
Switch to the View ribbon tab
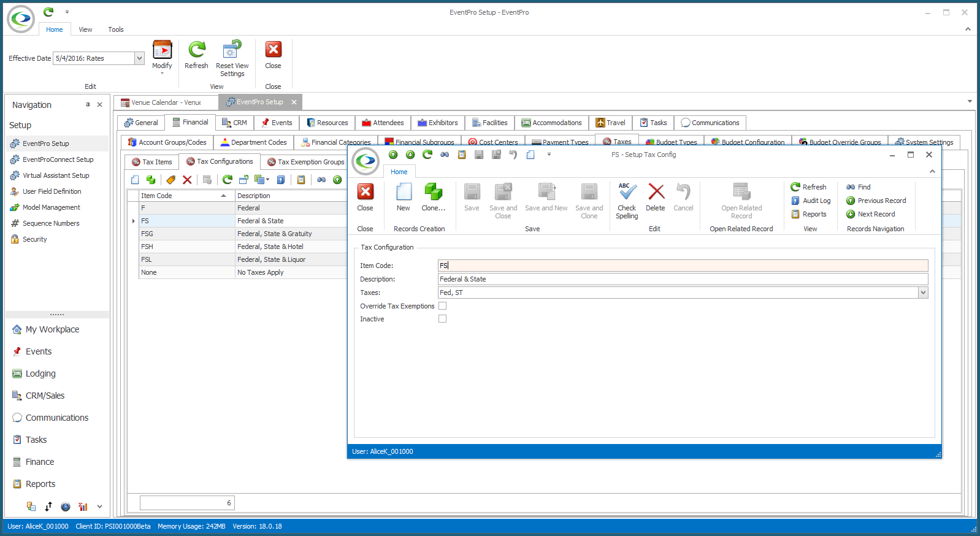click(85, 29)
